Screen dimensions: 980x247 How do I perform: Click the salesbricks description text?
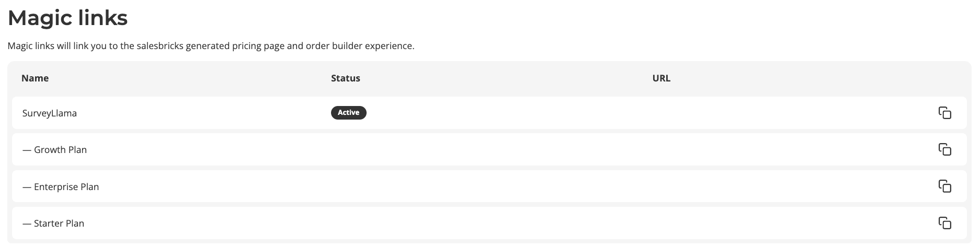[211, 46]
